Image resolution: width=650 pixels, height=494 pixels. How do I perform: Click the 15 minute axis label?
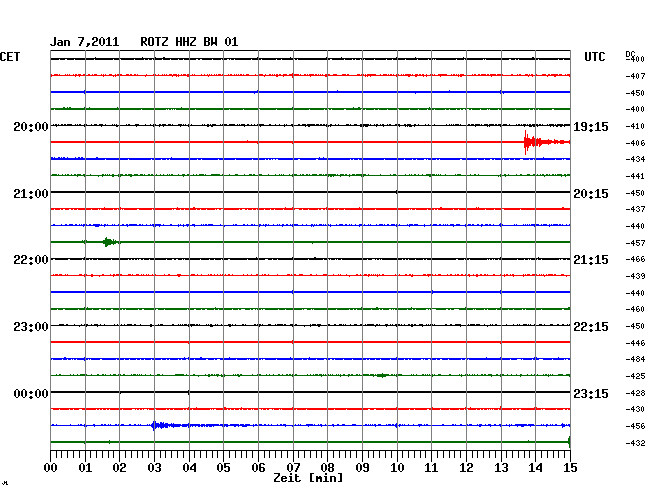click(570, 468)
